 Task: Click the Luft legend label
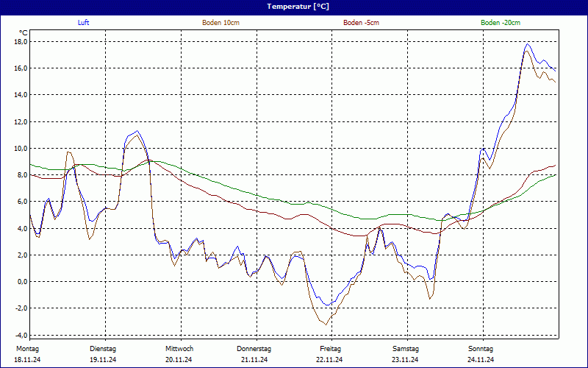(83, 23)
